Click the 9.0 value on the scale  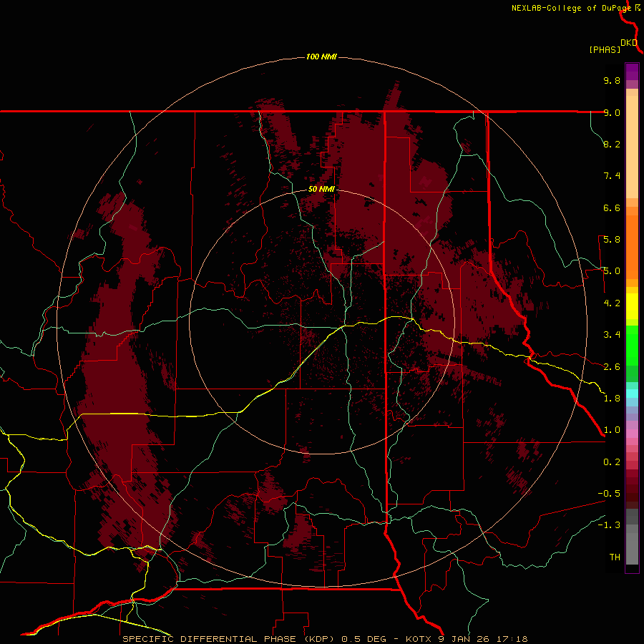[612, 112]
